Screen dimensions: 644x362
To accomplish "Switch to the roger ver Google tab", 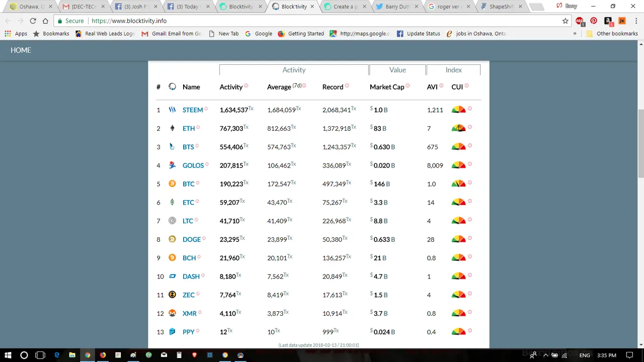I will coord(450,7).
